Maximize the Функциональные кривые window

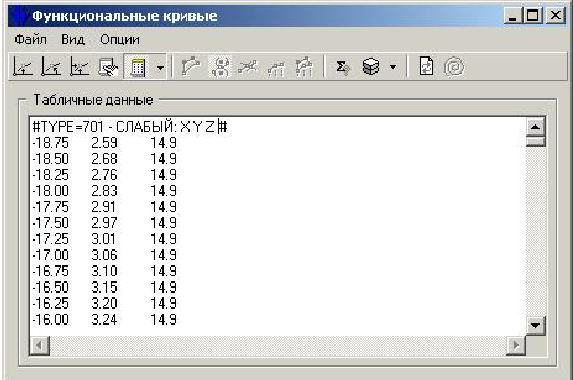pyautogui.click(x=532, y=16)
